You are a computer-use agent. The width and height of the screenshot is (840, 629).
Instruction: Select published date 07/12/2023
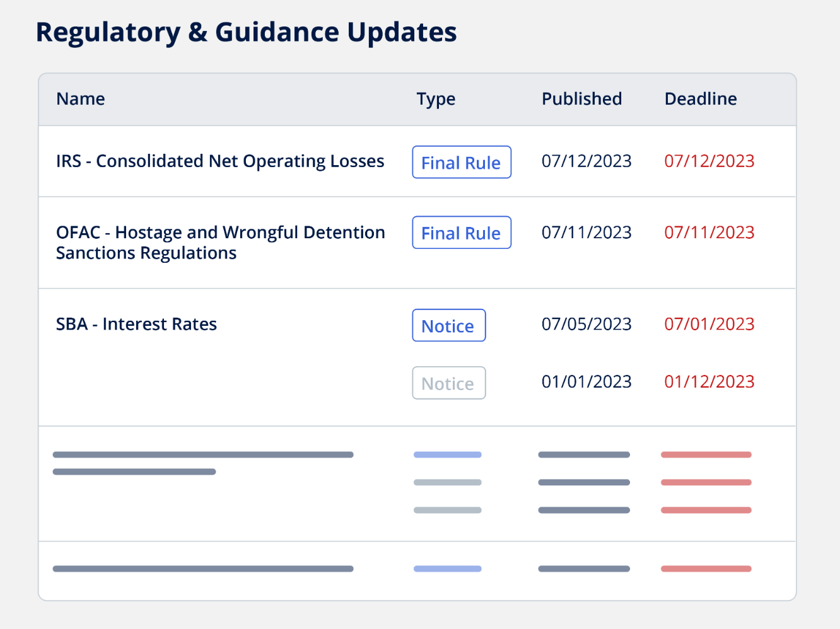click(x=586, y=161)
